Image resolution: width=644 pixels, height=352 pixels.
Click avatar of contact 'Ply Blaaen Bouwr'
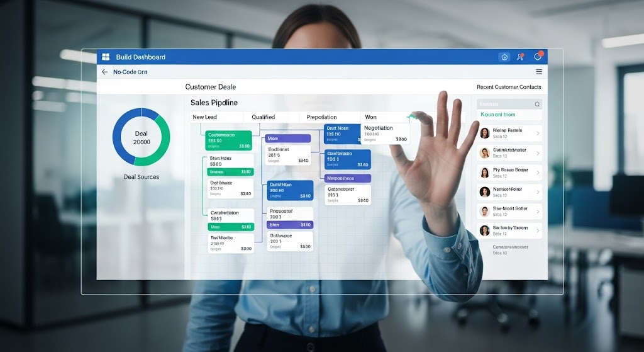[485, 173]
